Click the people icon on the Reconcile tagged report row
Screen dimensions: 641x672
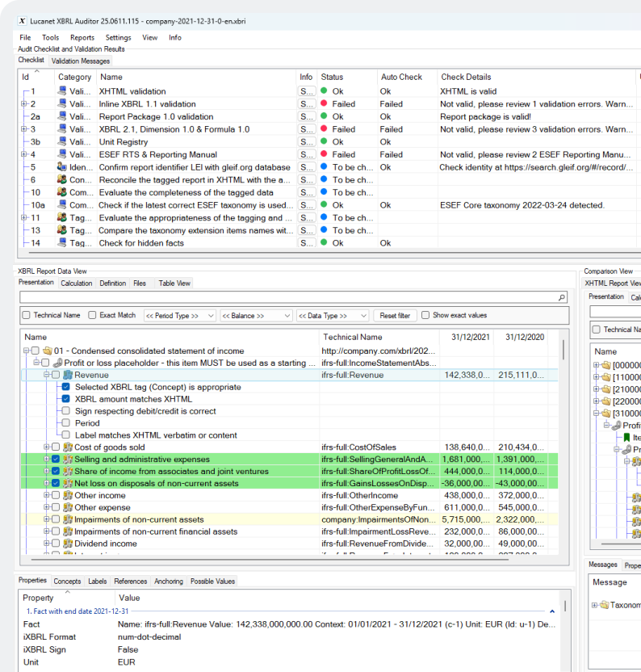pyautogui.click(x=62, y=180)
